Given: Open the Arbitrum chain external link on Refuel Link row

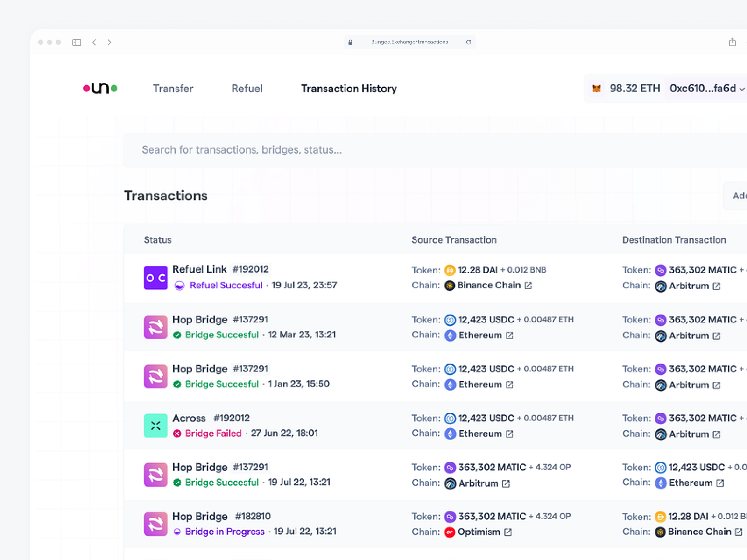Looking at the screenshot, I should click(x=718, y=286).
